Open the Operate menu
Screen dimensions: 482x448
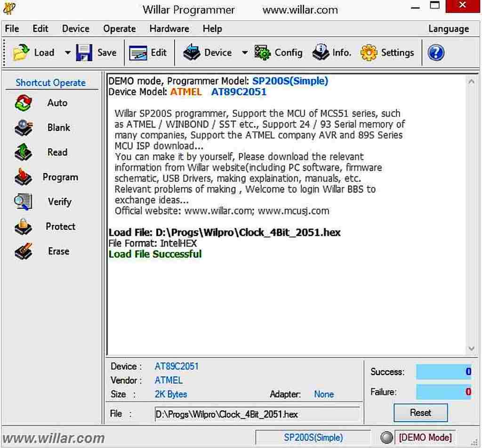(x=120, y=29)
